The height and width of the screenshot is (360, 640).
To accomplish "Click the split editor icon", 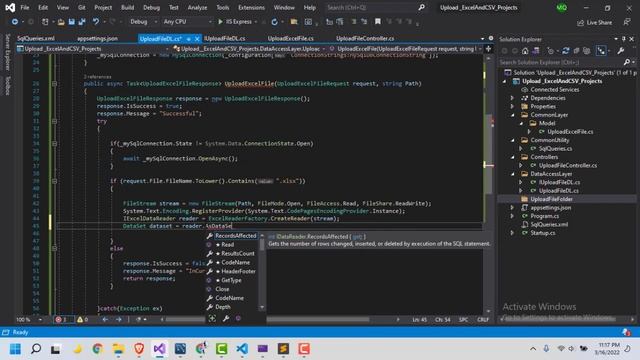I will coord(488,49).
